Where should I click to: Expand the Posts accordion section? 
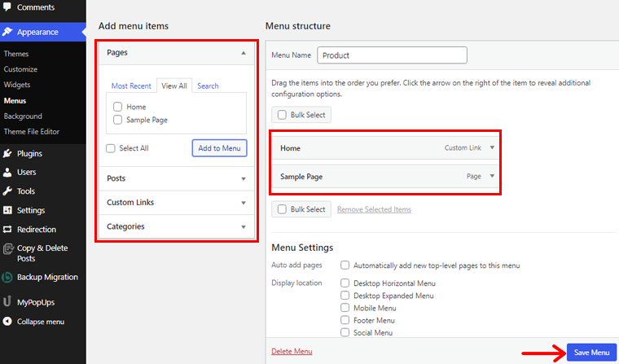point(243,178)
